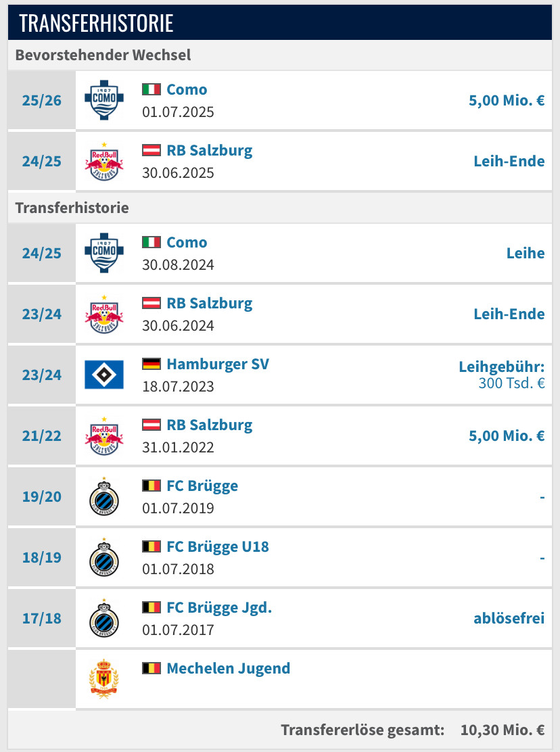Viewport: 560px width, 752px height.
Task: Select the 17/18 season label
Action: point(41,618)
